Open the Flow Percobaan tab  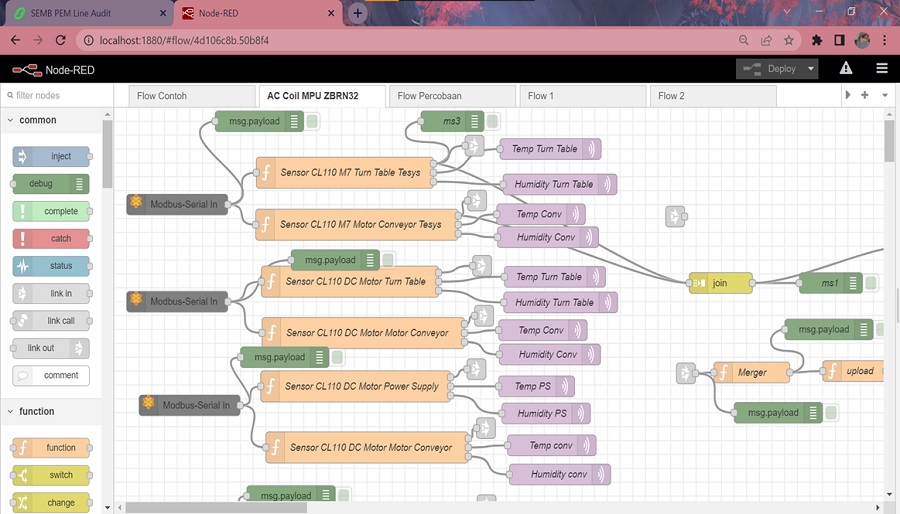[x=452, y=96]
